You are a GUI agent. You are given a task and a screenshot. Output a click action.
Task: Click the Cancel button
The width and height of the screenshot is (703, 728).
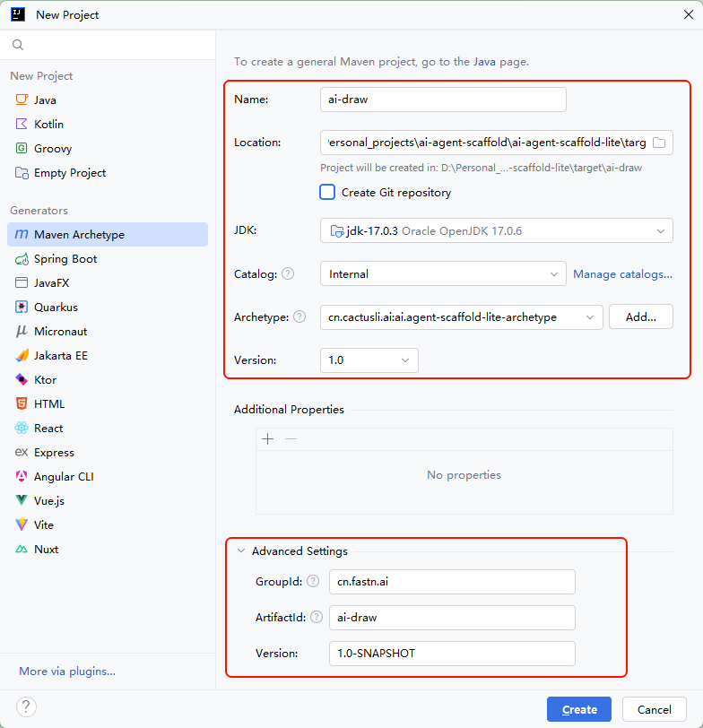pos(655,709)
